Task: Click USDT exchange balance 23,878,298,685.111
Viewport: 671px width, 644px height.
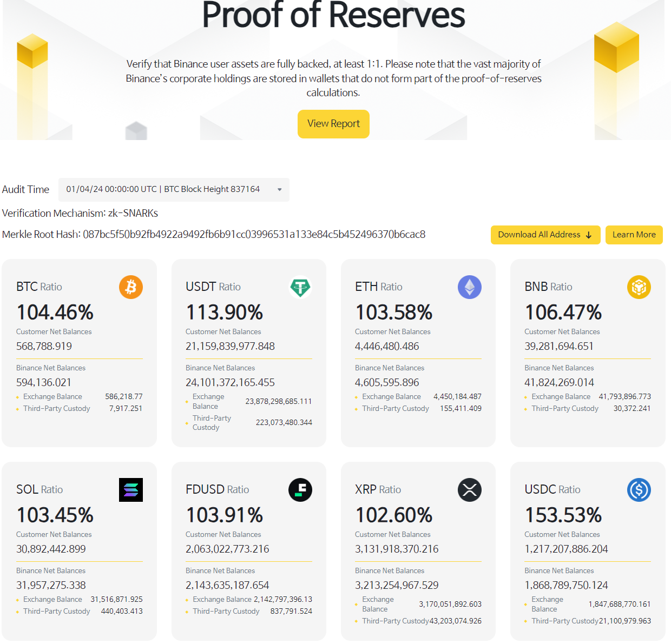Action: point(279,401)
